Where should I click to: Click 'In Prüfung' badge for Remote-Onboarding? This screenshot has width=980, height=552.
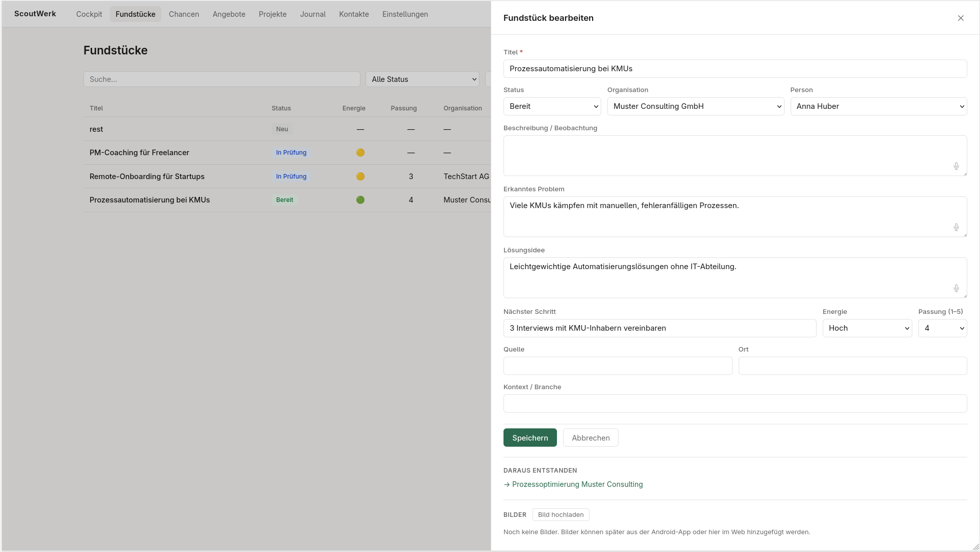click(x=291, y=177)
